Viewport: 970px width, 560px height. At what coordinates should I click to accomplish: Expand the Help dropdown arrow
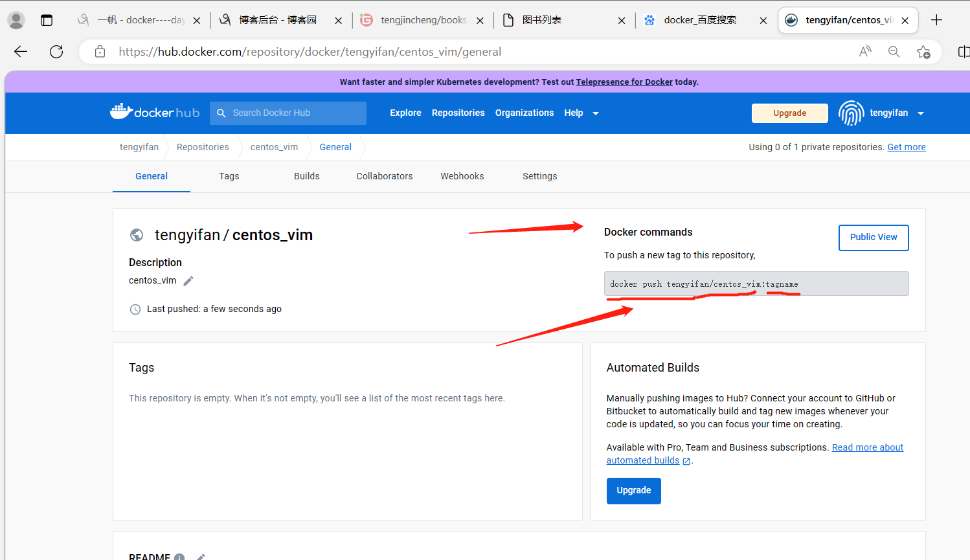[x=596, y=113]
